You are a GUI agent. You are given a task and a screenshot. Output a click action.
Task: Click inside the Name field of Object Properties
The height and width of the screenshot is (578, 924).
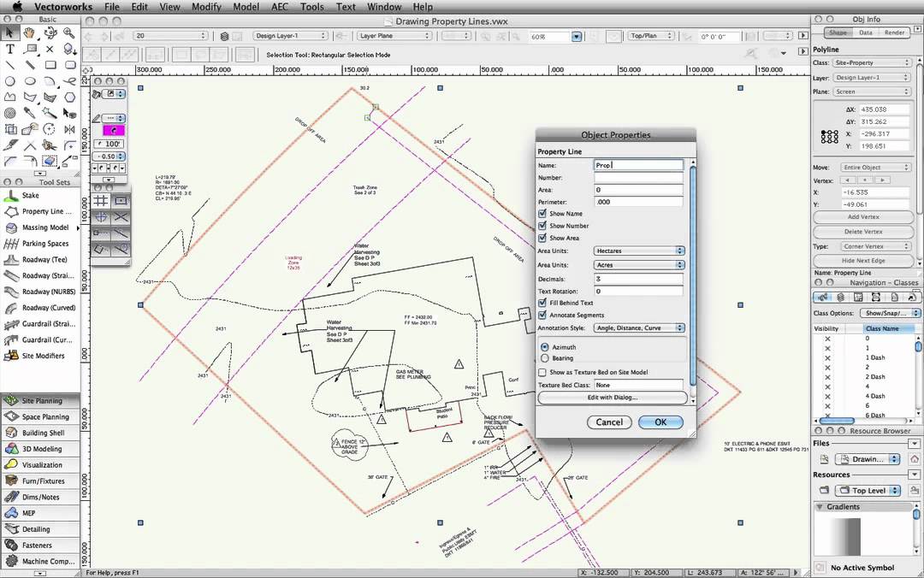pos(637,165)
